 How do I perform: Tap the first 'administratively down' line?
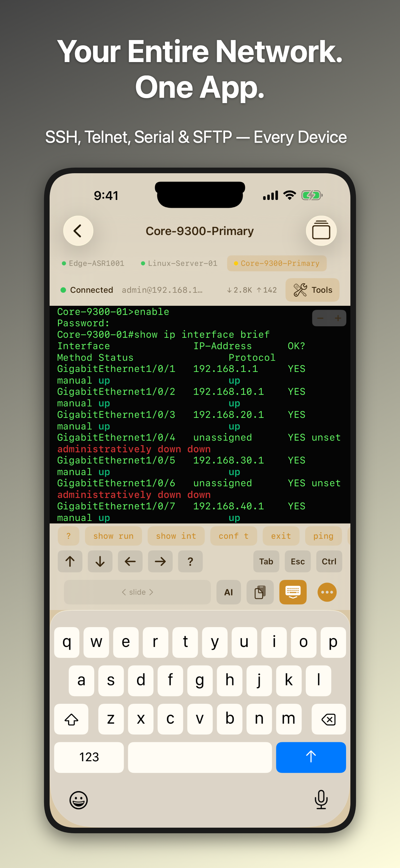coord(134,449)
